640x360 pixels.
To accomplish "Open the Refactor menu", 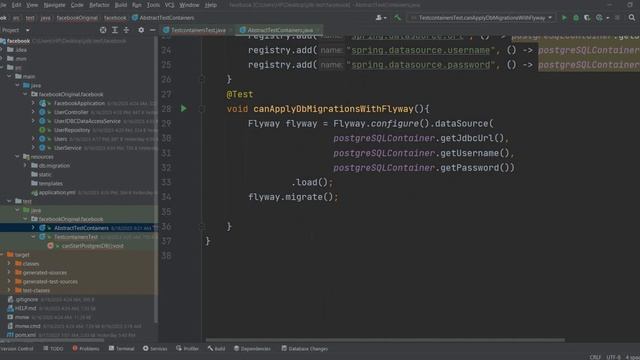I will coord(99,5).
